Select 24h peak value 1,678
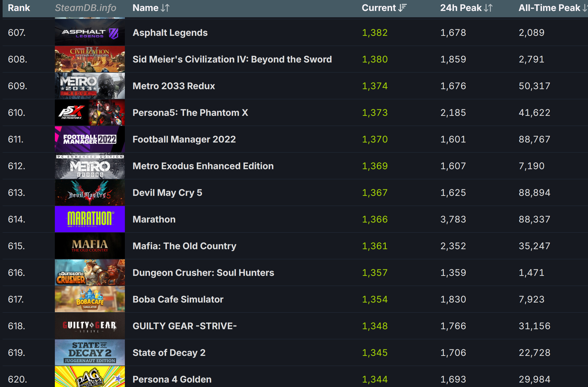588x387 pixels. [x=453, y=33]
